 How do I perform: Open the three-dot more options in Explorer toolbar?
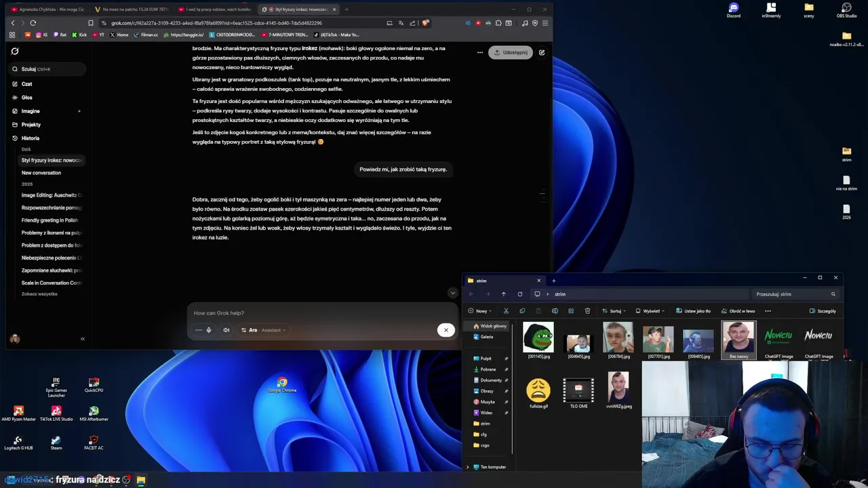pyautogui.click(x=768, y=311)
